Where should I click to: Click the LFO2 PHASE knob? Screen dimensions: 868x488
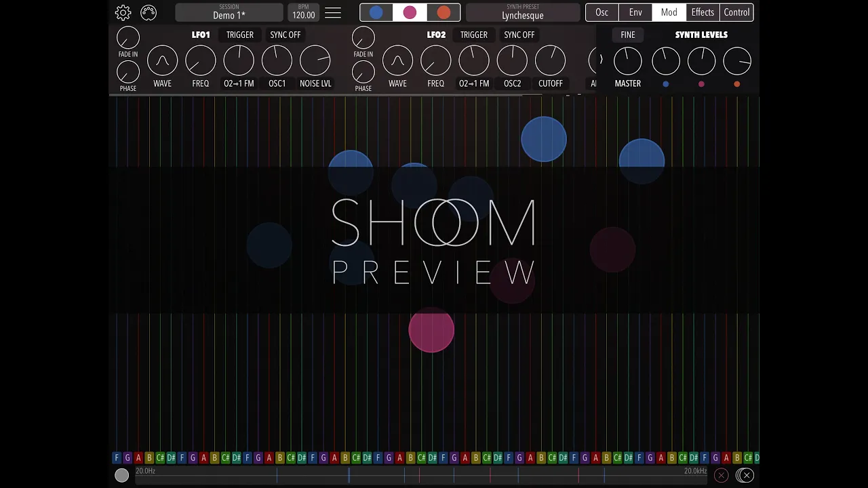(x=363, y=72)
